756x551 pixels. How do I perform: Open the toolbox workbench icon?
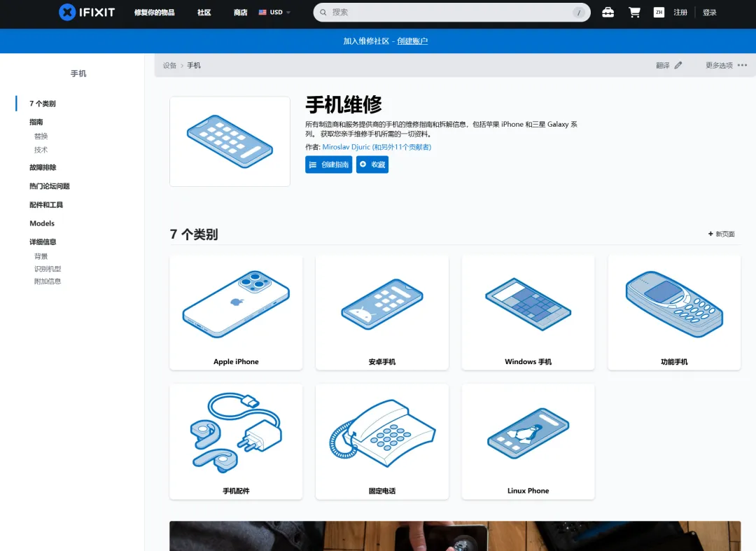tap(608, 12)
